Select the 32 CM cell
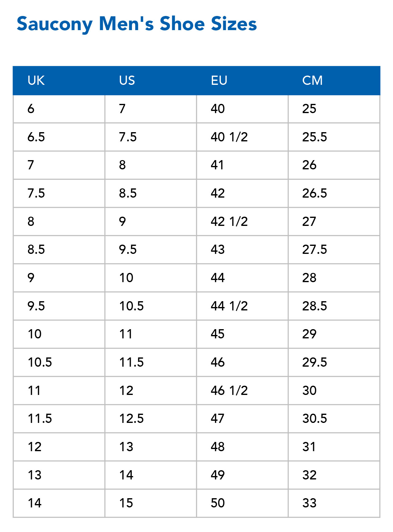This screenshot has height=532, width=393. pos(334,475)
